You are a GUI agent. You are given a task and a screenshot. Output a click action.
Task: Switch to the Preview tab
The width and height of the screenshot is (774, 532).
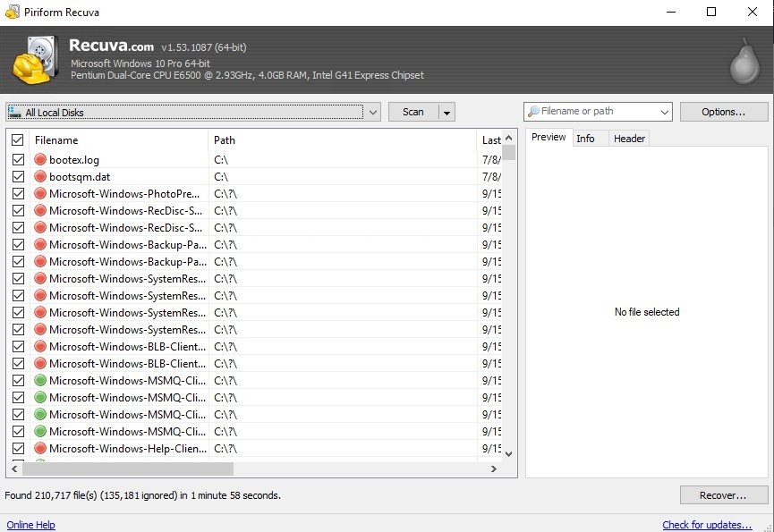(549, 137)
